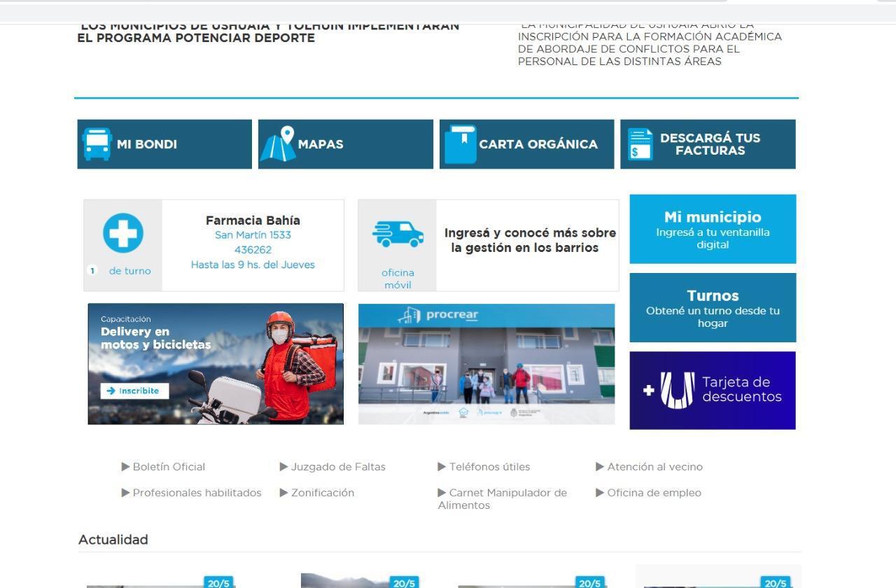This screenshot has height=588, width=896.
Task: Click the book icon on Carta Orgánica
Action: click(460, 144)
